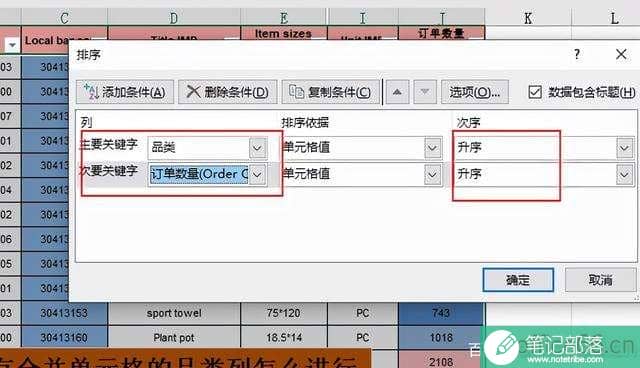This screenshot has height=368, width=640.
Task: Cancel the dialog with the 取消 button
Action: coord(600,280)
